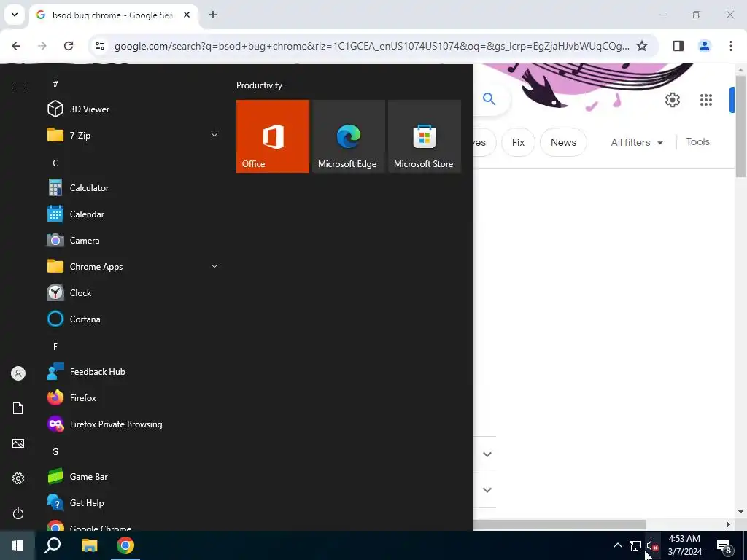The width and height of the screenshot is (747, 560).
Task: Open Chrome side panel
Action: 678,46
